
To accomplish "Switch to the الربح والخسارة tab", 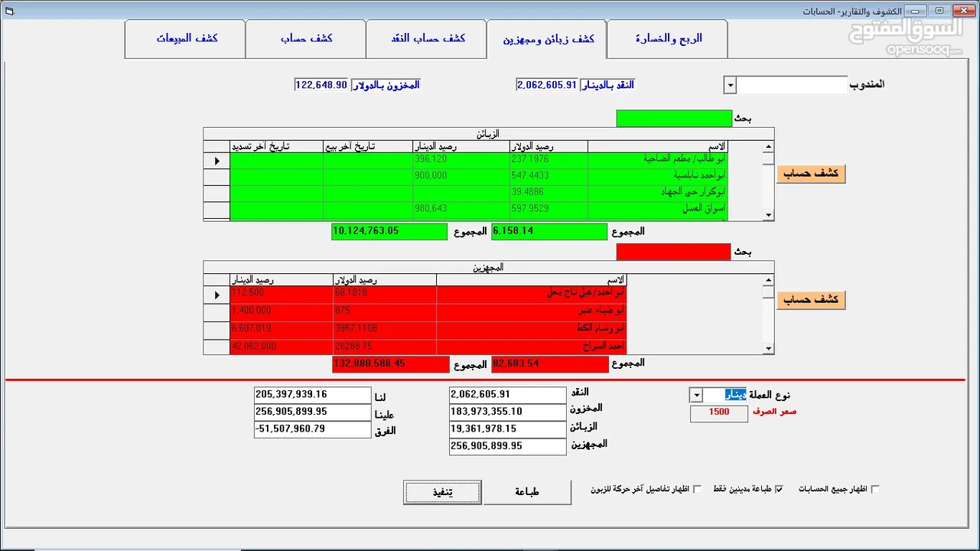I will 667,39.
